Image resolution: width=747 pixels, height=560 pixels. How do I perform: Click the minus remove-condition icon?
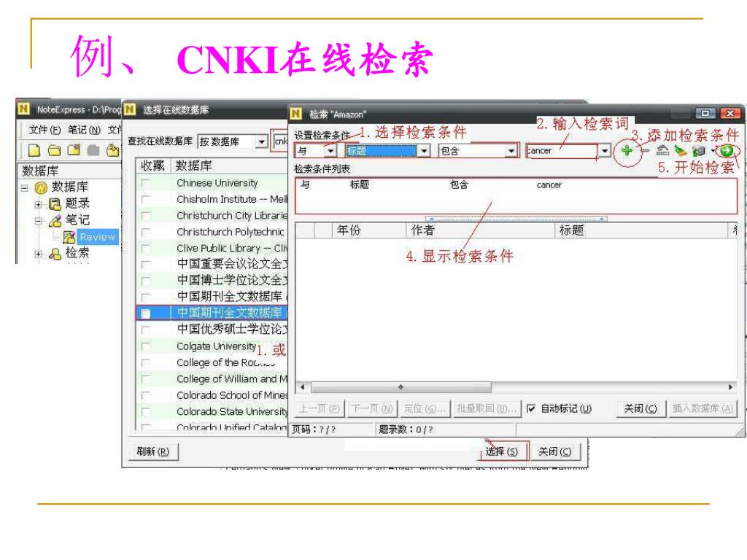tap(645, 150)
